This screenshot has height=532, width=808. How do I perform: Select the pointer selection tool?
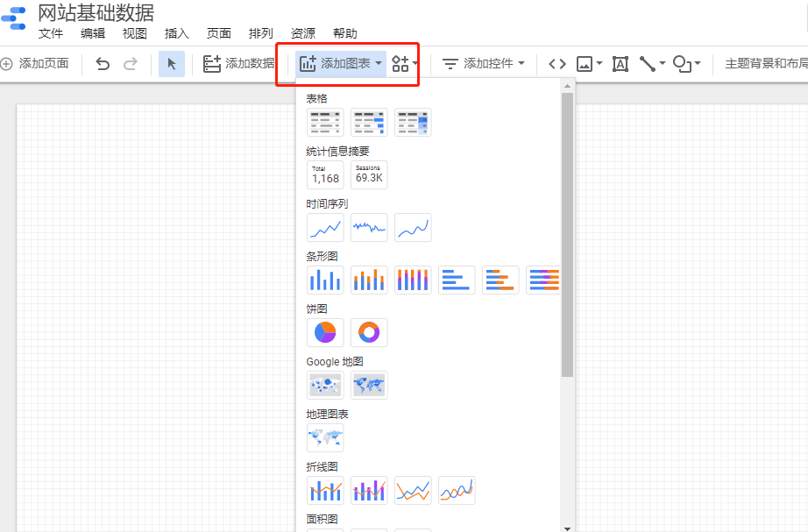coord(172,64)
